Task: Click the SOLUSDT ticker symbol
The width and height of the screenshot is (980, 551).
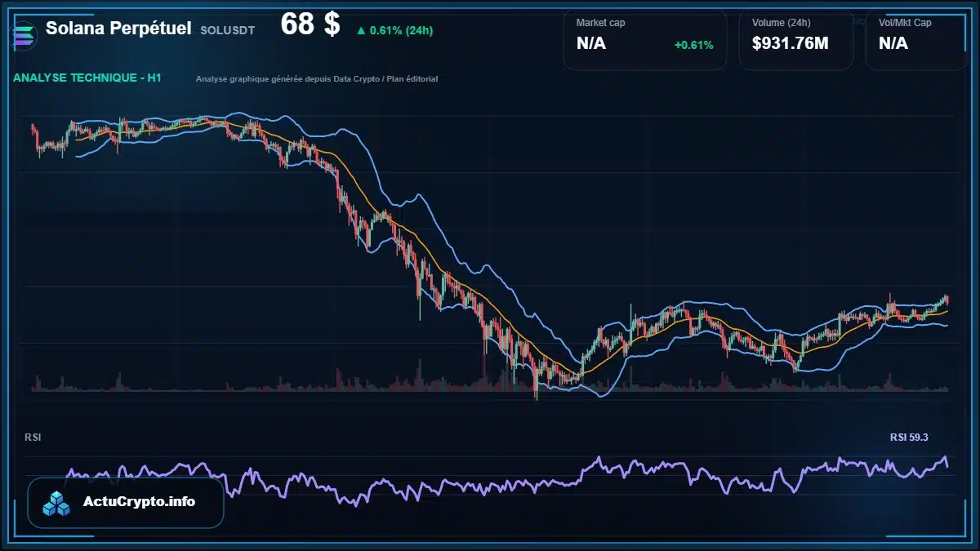Action: click(x=228, y=30)
